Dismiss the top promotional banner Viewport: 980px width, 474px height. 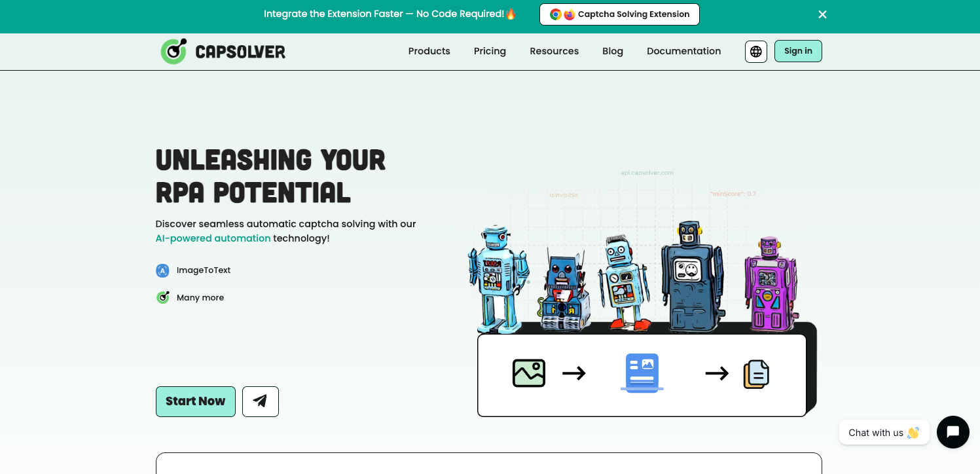point(822,14)
